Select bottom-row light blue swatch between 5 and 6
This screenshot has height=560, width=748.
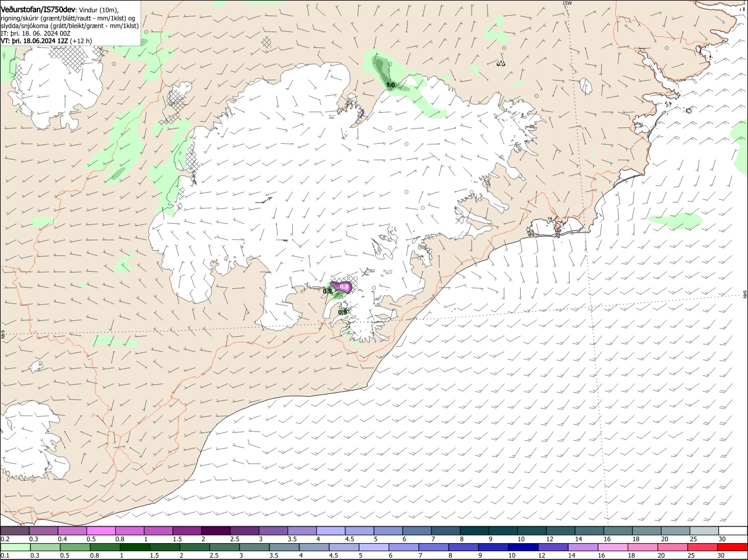click(x=374, y=548)
